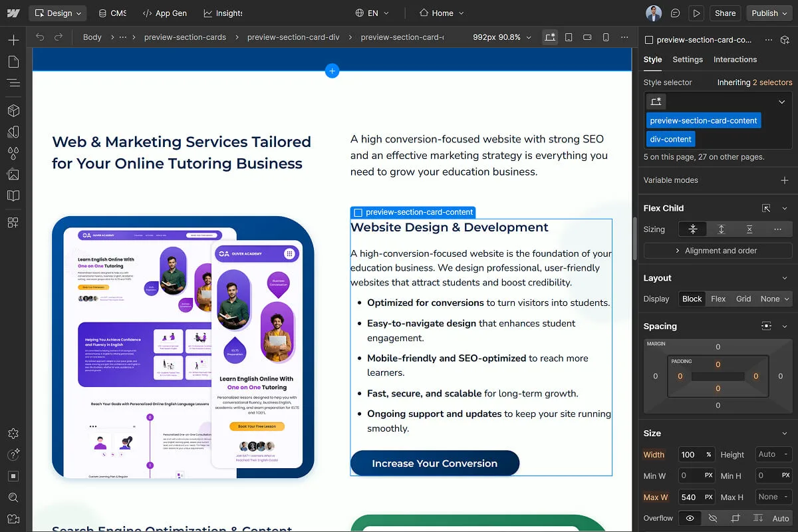This screenshot has height=532, width=798.
Task: Open the Assets panel
Action: coord(13,174)
